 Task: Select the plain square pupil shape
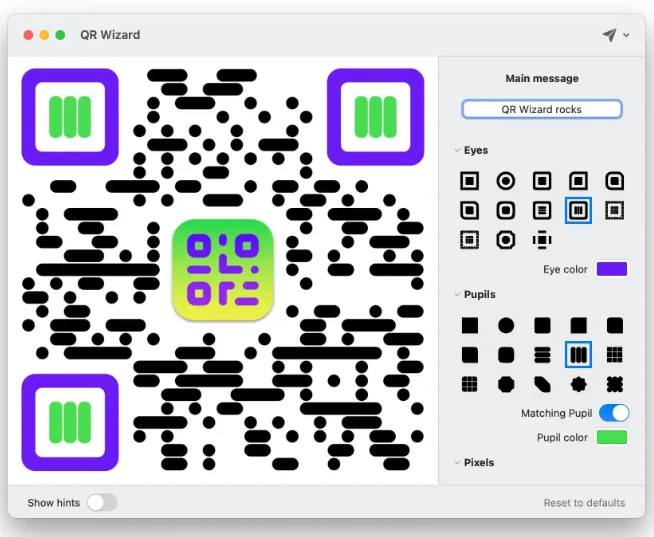[x=470, y=325]
